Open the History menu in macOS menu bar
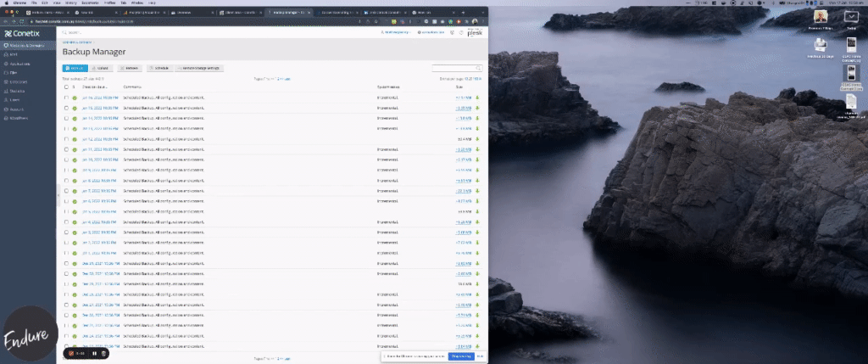 [x=71, y=3]
